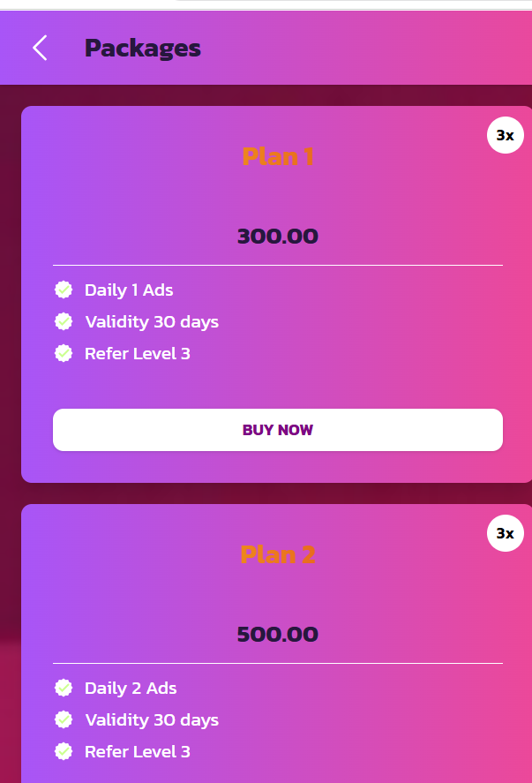532x783 pixels.
Task: Click Plan 2 Validity 30 days checkmark
Action: pos(64,719)
